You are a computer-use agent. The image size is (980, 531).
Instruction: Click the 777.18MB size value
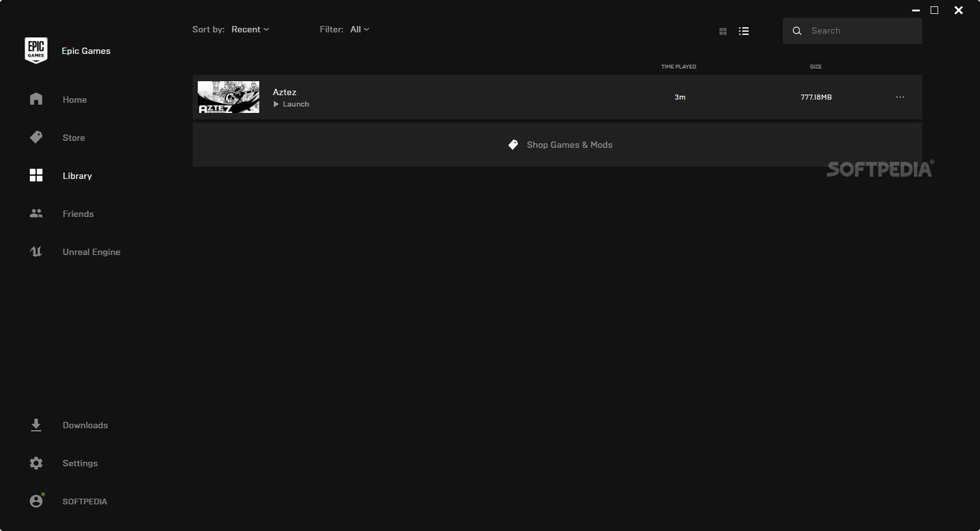816,97
